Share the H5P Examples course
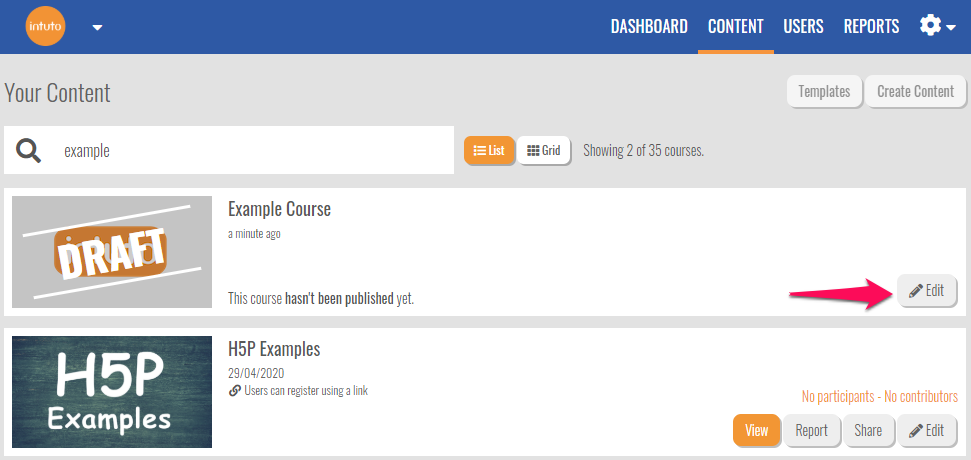The image size is (971, 460). click(867, 430)
